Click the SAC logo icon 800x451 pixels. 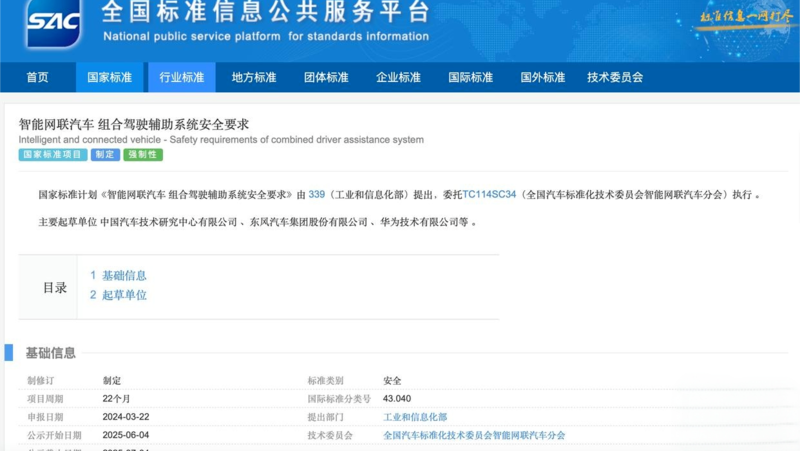click(54, 23)
